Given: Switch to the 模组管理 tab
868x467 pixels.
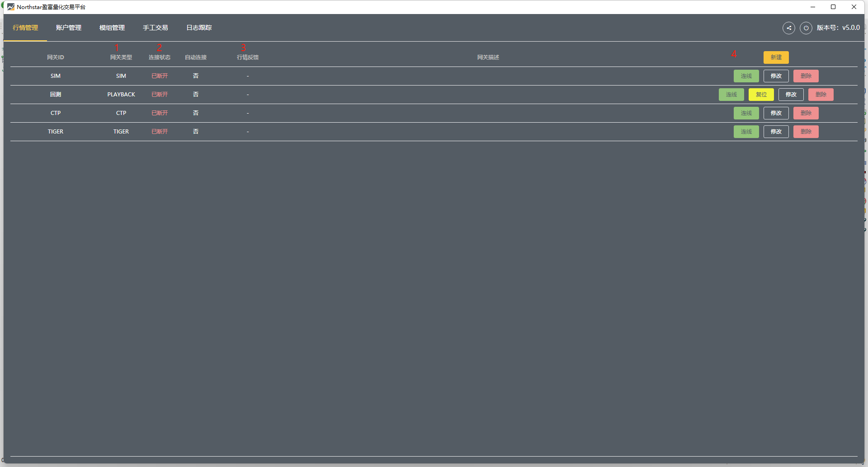Looking at the screenshot, I should click(112, 28).
